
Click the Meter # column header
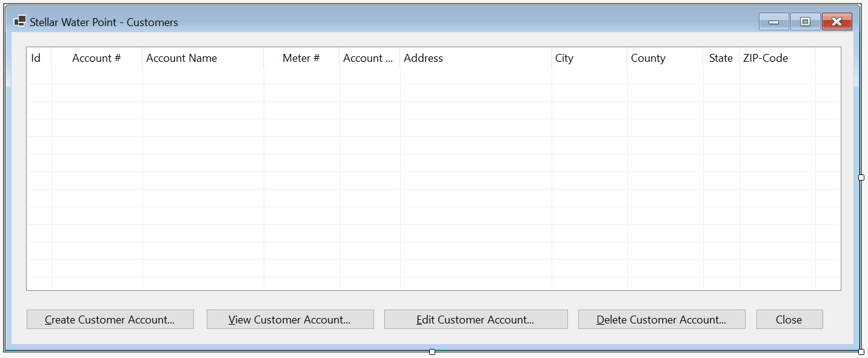(301, 58)
